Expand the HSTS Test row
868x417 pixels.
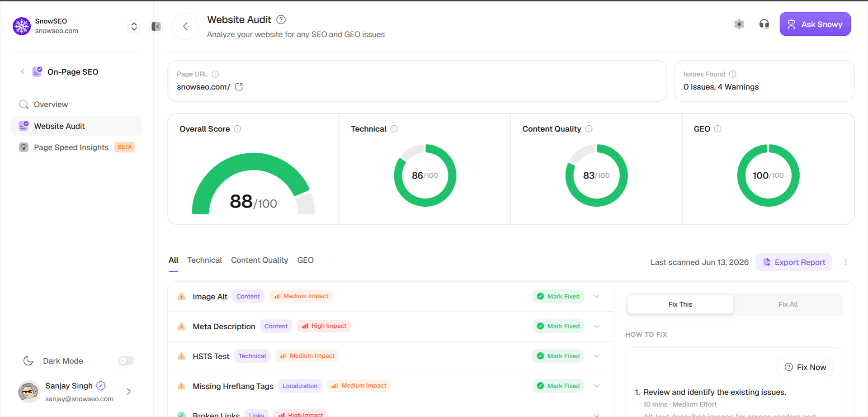(x=597, y=356)
